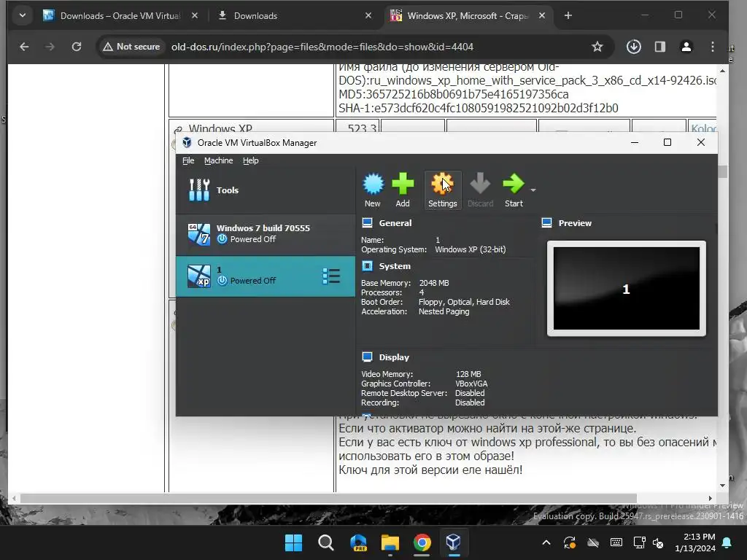Open the notifications bell icon
Image resolution: width=747 pixels, height=560 pixels.
(727, 542)
